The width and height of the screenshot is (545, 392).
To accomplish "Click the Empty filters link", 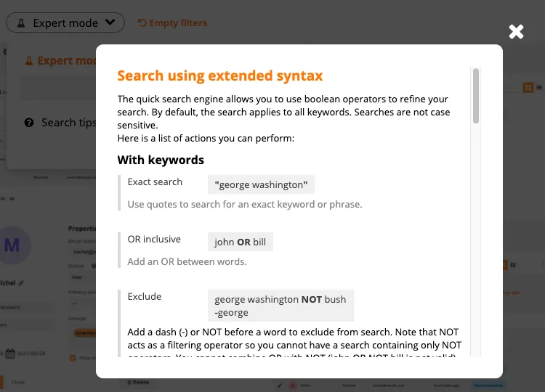I will click(172, 23).
